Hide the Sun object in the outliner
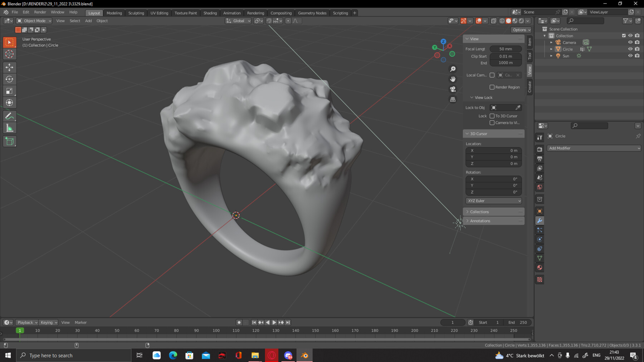The height and width of the screenshot is (362, 644). [x=631, y=56]
